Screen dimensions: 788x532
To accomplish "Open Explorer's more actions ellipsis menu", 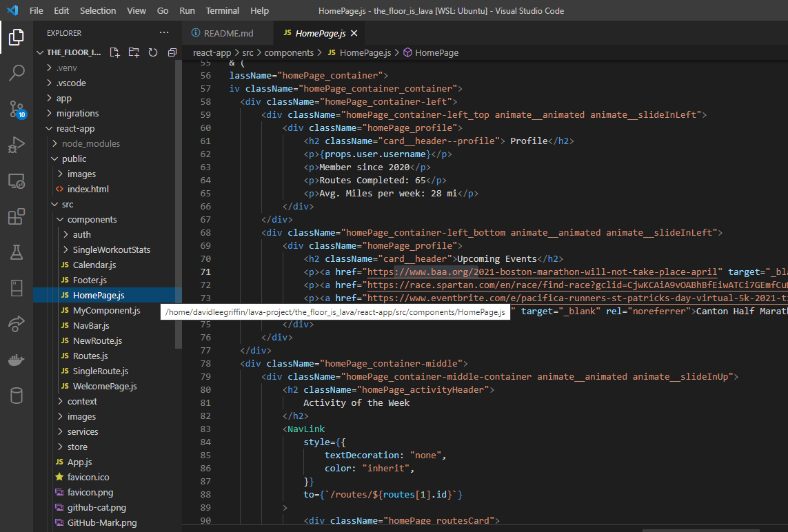I will coord(163,33).
